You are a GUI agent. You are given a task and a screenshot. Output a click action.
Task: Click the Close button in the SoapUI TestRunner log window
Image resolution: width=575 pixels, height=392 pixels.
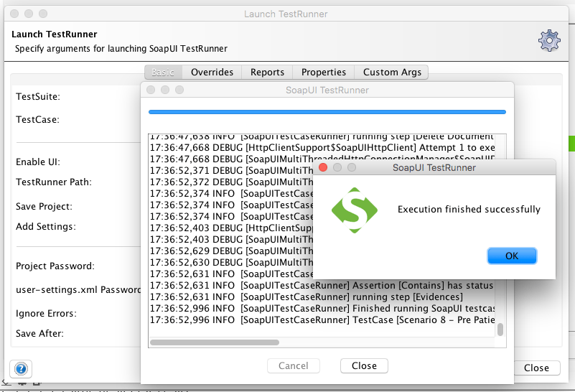click(364, 365)
